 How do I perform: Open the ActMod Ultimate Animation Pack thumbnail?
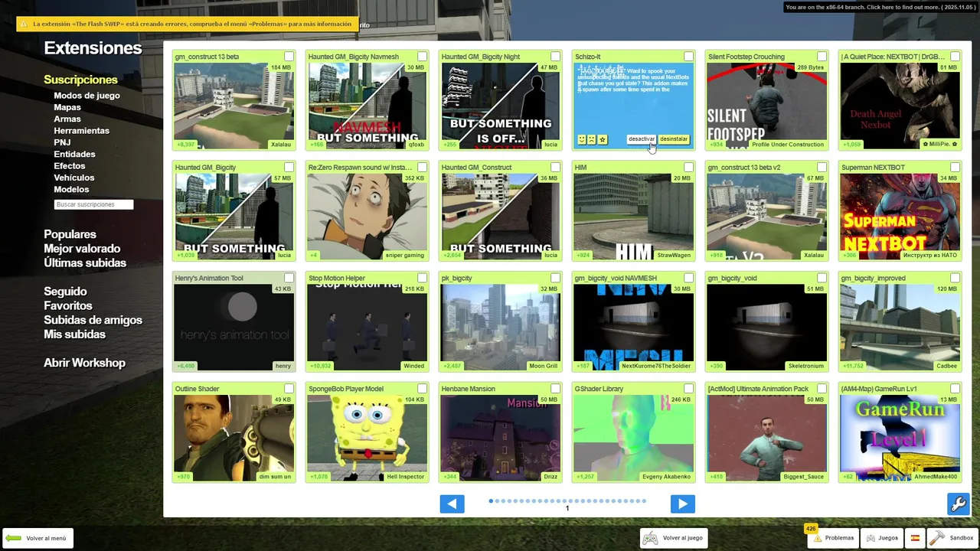(766, 438)
